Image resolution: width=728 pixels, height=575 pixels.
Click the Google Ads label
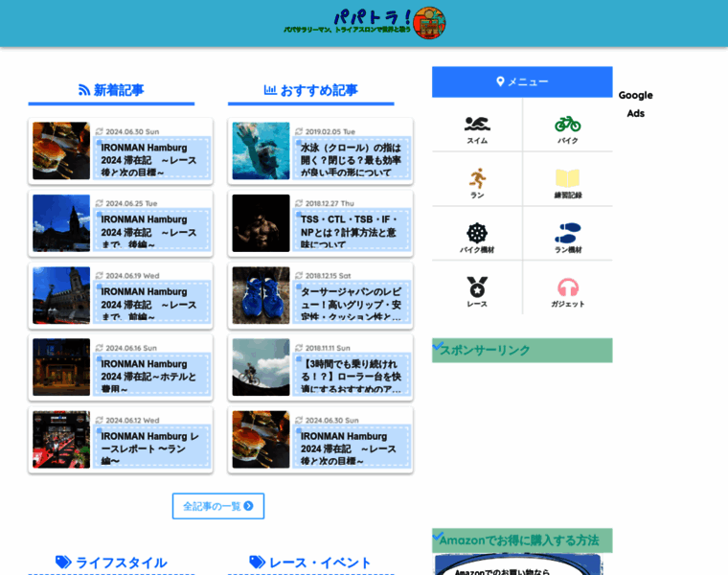click(x=636, y=104)
